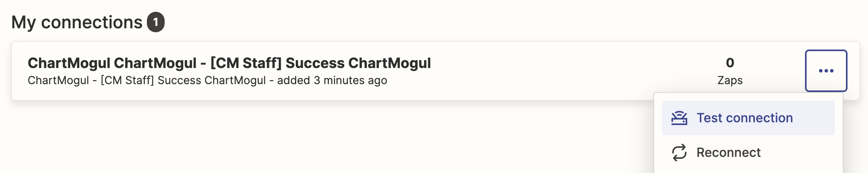Click the word "Success" in bold title

pos(315,63)
